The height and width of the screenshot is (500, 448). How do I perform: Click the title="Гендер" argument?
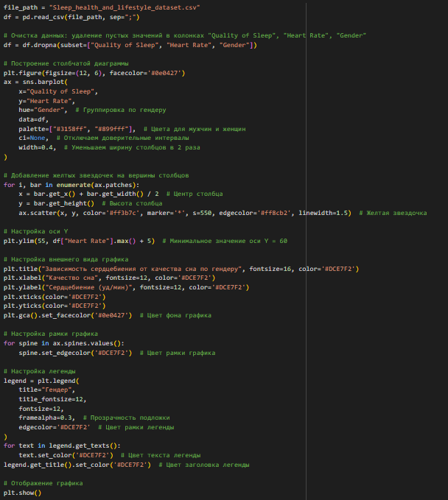[46, 390]
